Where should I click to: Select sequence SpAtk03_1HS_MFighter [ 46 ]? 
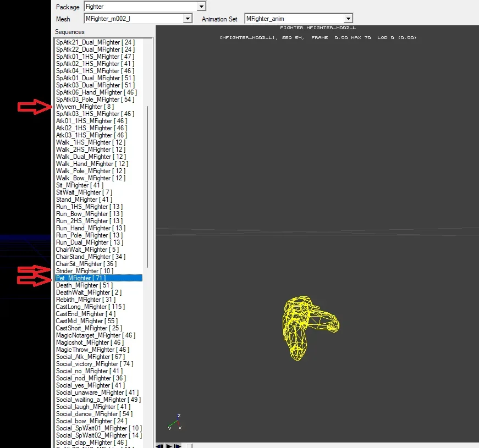point(95,114)
